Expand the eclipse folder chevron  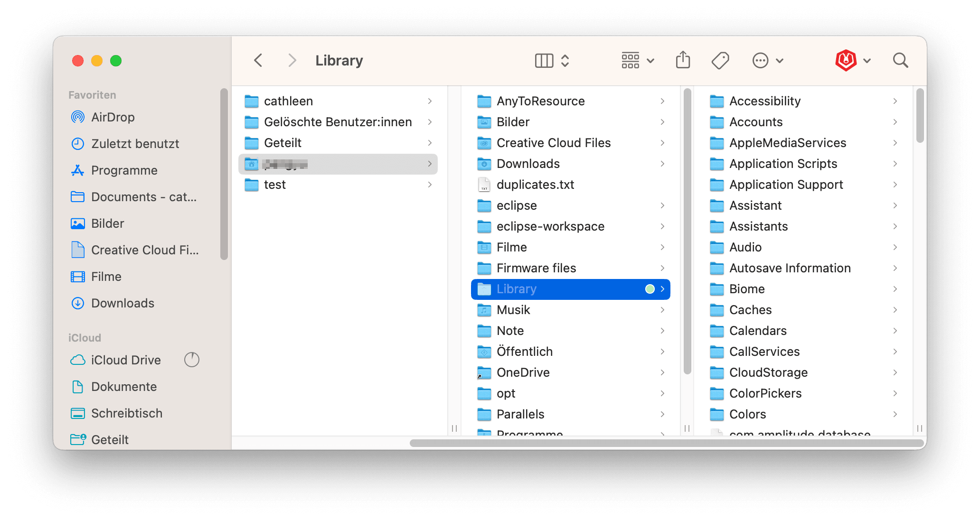click(662, 205)
